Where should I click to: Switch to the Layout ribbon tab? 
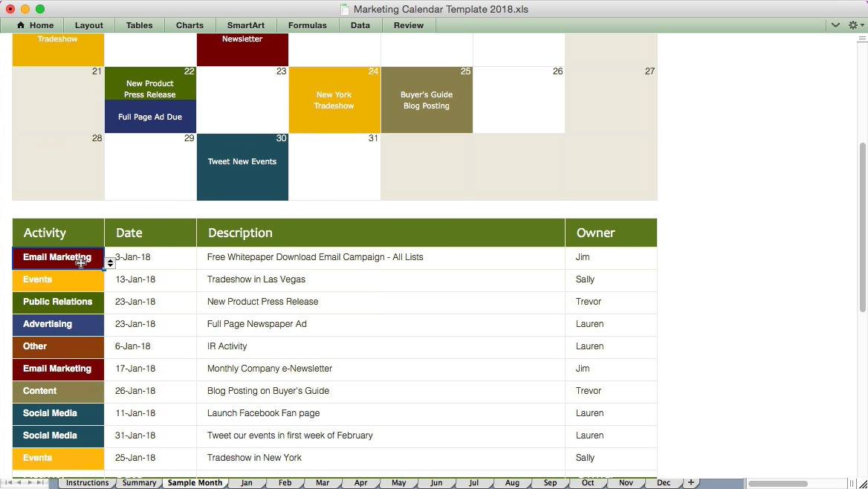[x=88, y=25]
